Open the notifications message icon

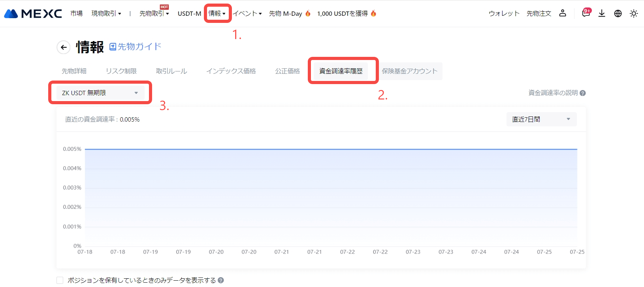point(586,13)
